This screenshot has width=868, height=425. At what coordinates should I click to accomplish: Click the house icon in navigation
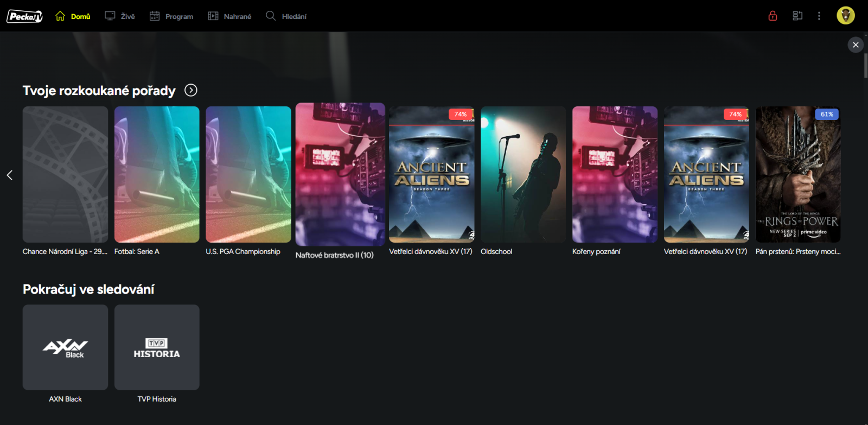[x=60, y=16]
